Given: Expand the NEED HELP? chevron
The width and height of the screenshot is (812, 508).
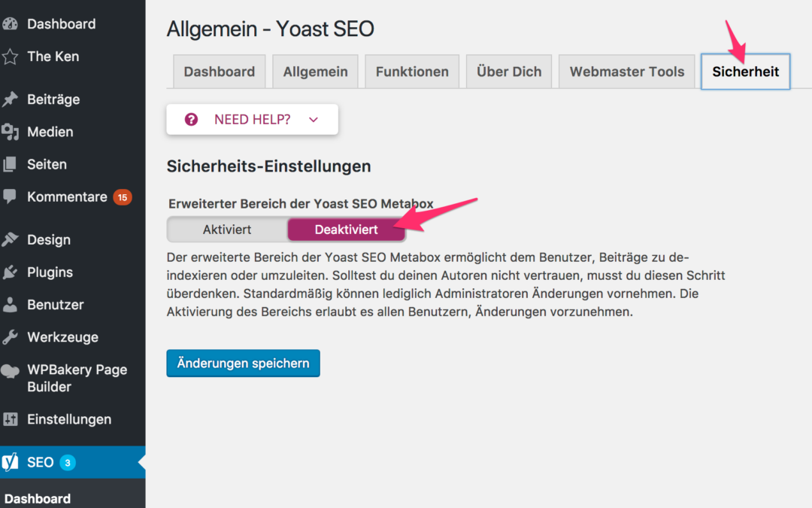Looking at the screenshot, I should point(314,120).
